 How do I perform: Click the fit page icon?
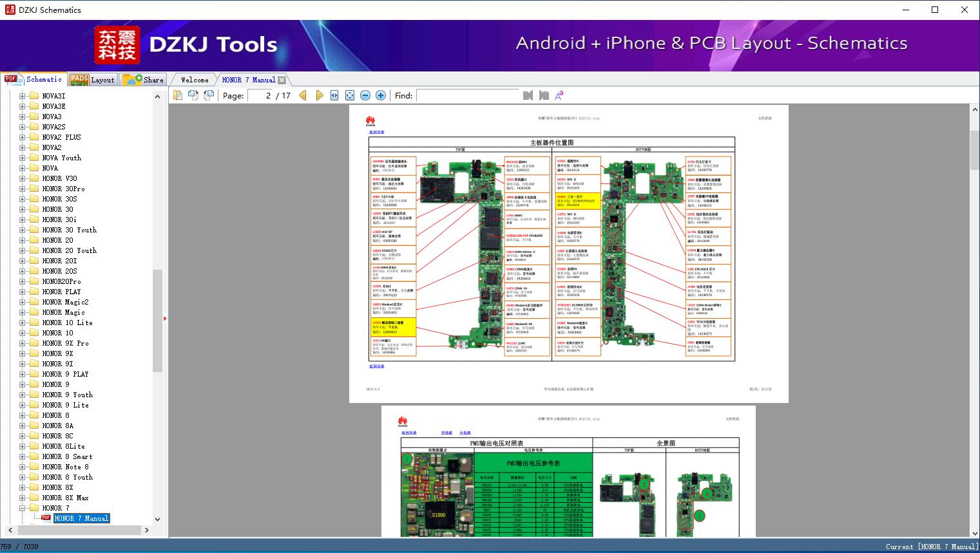pyautogui.click(x=350, y=95)
